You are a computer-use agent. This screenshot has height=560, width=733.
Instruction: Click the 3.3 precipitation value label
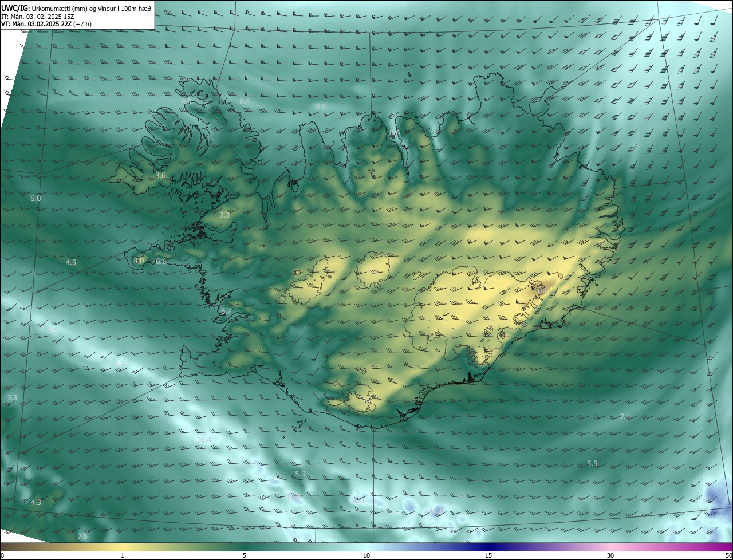pyautogui.click(x=224, y=215)
